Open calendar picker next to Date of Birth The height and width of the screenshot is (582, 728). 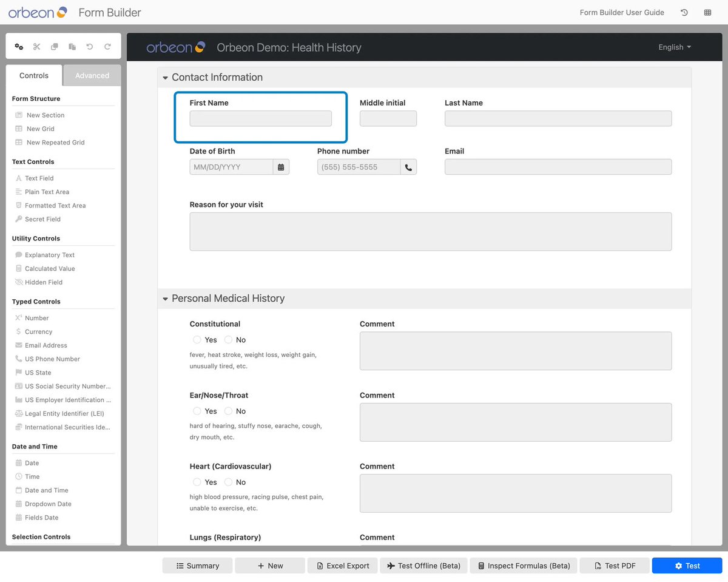point(281,167)
